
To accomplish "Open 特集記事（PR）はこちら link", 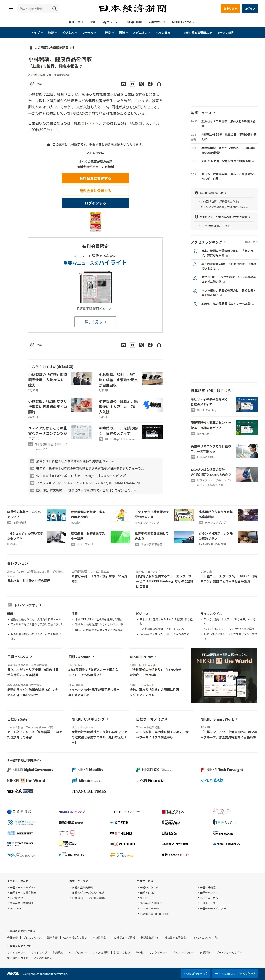I will 212,391.
